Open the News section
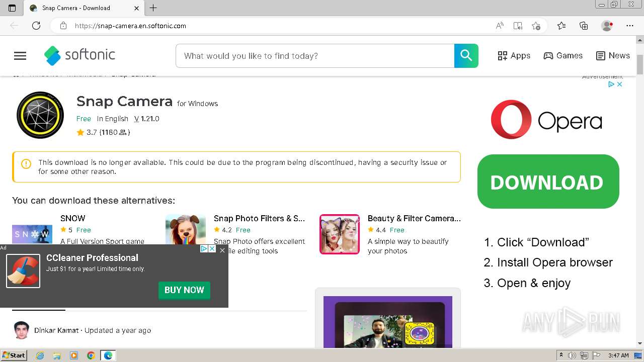The image size is (644, 362). [613, 56]
